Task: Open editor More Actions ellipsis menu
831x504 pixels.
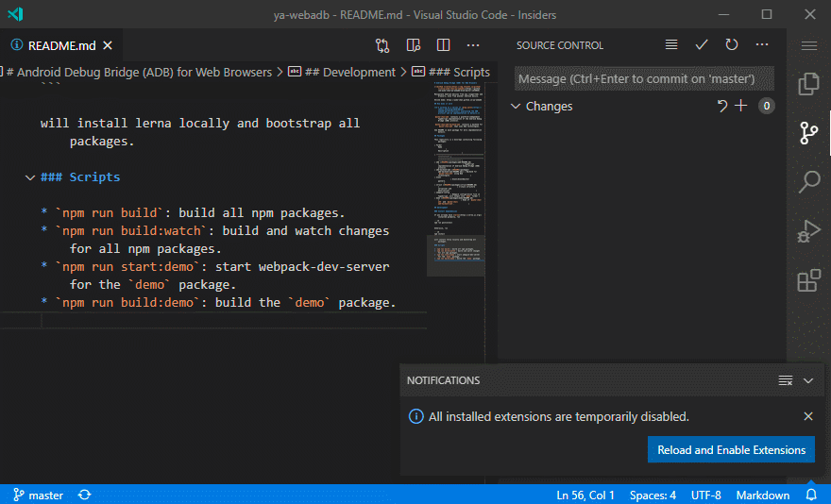Action: coord(473,45)
